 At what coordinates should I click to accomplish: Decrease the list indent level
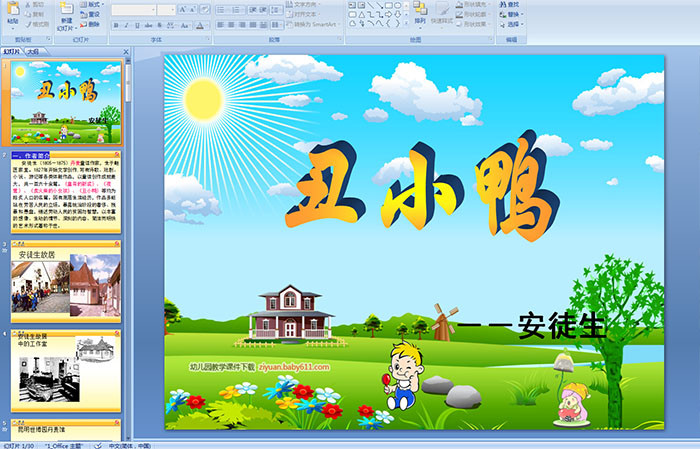click(x=253, y=10)
